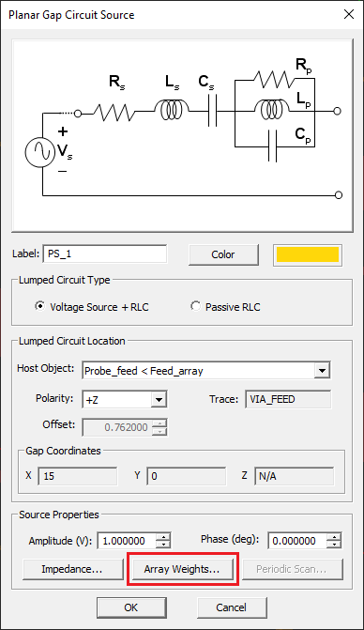Increase the Amplitude value with up arrow

(163, 536)
